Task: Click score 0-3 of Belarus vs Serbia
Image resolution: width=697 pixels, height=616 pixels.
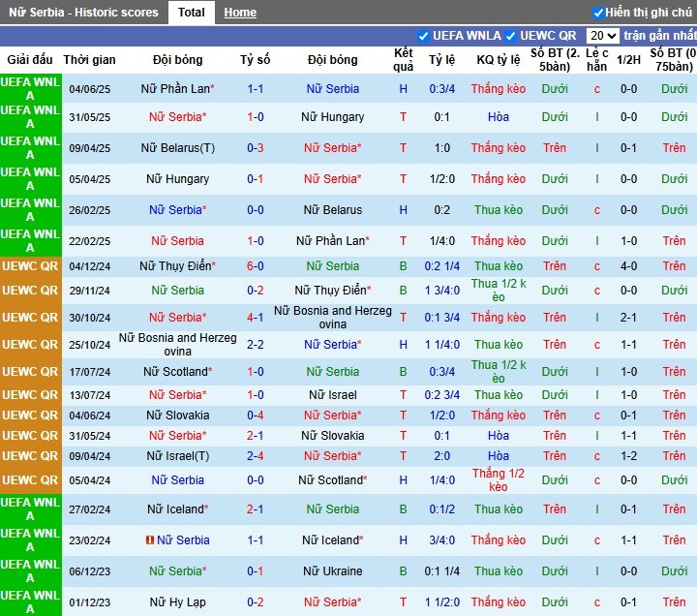Action: coord(256,148)
